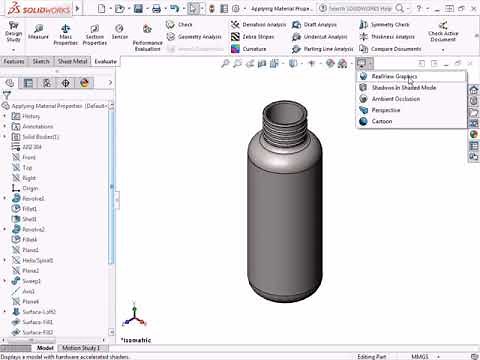The height and width of the screenshot is (360, 480).
Task: Toggle Perspective view option
Action: coord(411,110)
